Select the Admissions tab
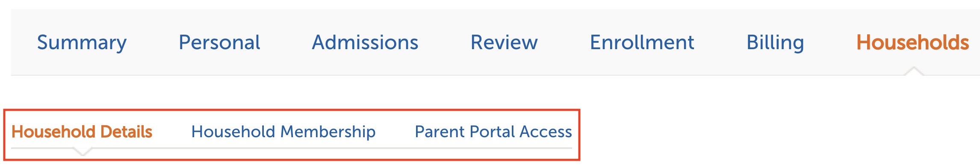Image resolution: width=980 pixels, height=165 pixels. [x=365, y=43]
